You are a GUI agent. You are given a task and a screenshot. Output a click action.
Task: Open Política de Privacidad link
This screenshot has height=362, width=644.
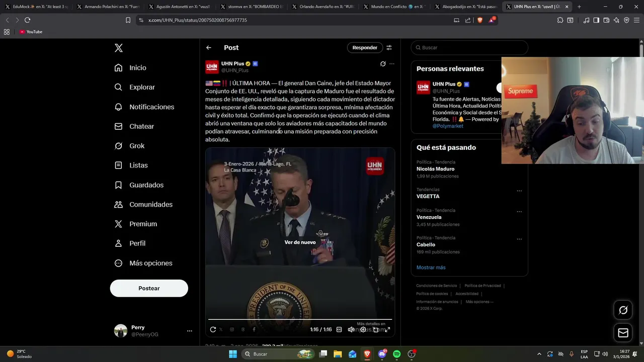click(482, 286)
